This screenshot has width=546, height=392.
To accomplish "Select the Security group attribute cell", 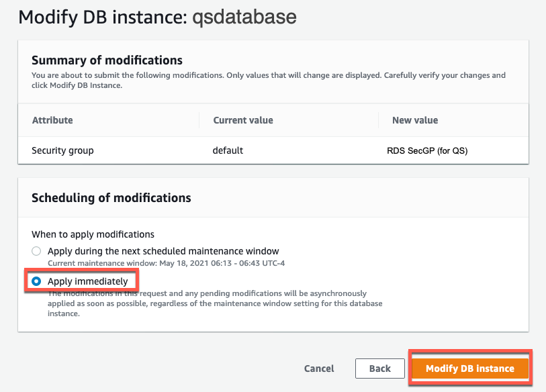I will 62,150.
